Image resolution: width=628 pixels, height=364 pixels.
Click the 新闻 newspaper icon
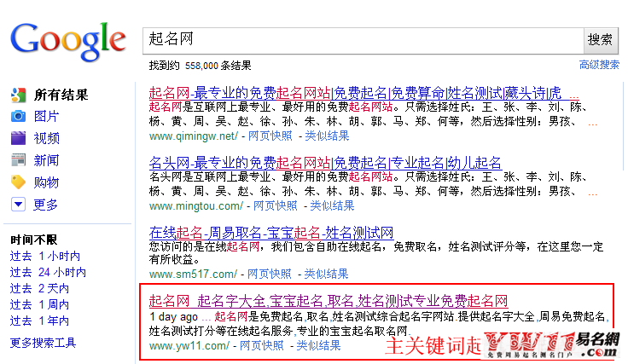(x=18, y=160)
